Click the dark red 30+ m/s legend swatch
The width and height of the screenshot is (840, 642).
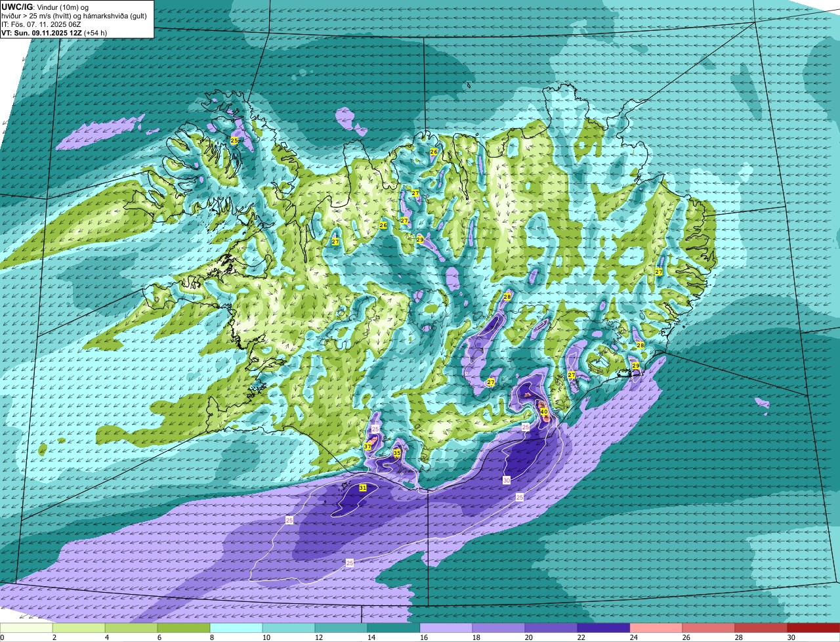(814, 628)
